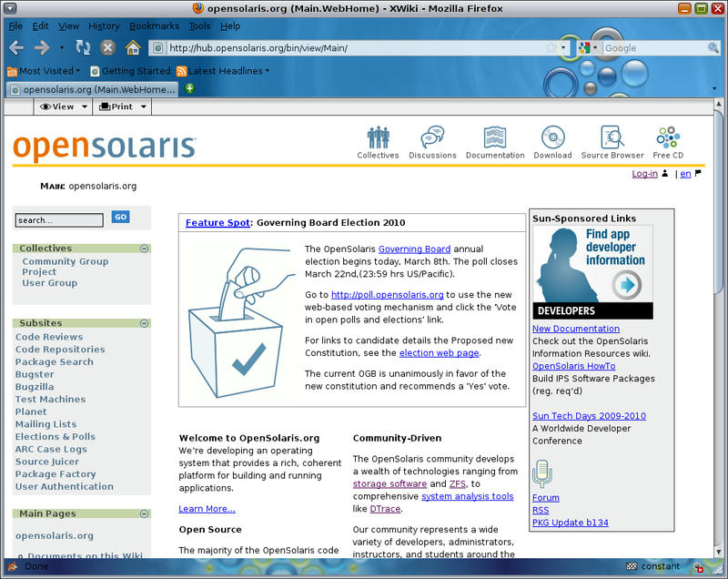Collapse the Collectives sidebar panel
Screen dimensions: 728x579
(144, 248)
